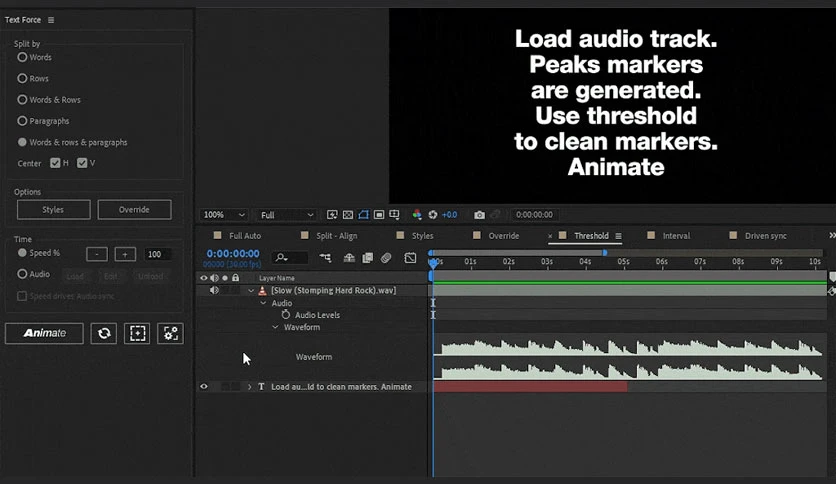
Task: Open the composition mini-flowchart icon
Action: [x=325, y=258]
